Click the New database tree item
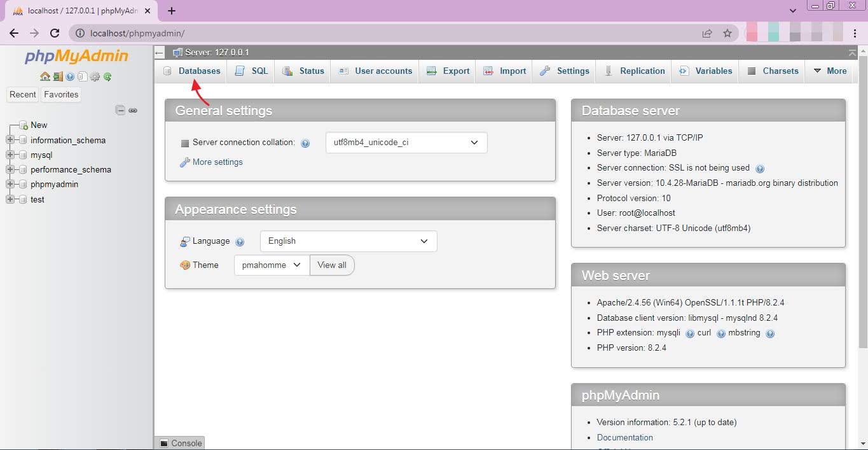Viewport: 868px width, 450px height. point(39,125)
